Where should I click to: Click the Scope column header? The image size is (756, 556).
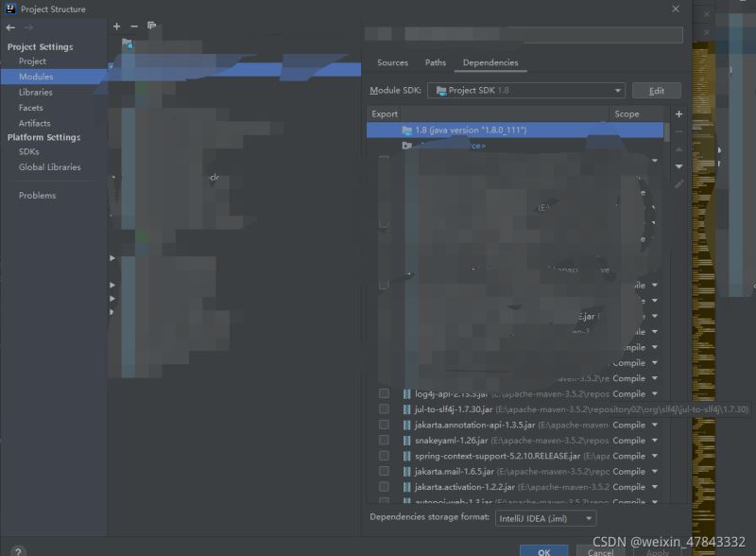click(x=627, y=113)
